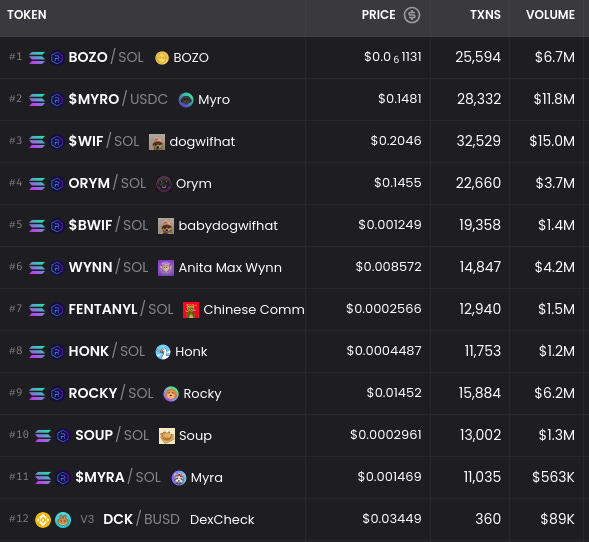Select the $89K volume value
589x542 pixels.
click(x=557, y=519)
